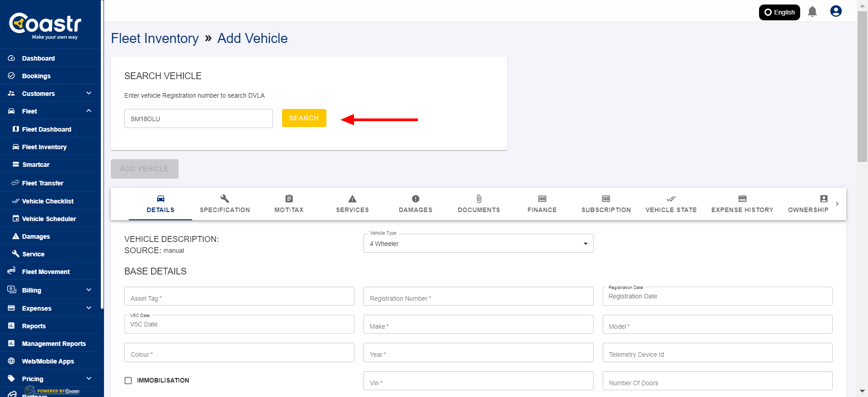Click the Service wrench icon in sidebar
The height and width of the screenshot is (397, 868).
16,254
